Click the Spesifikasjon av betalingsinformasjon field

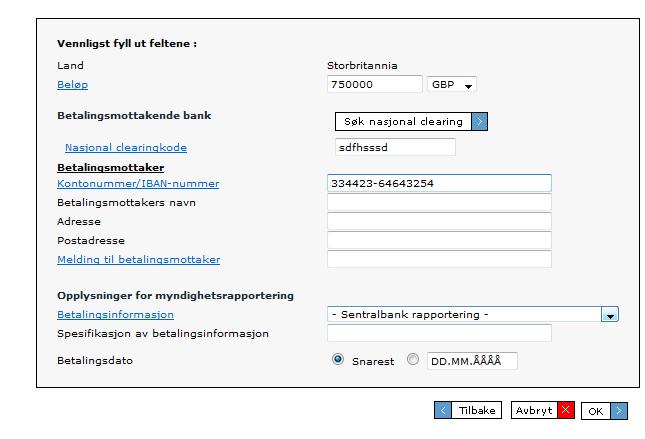439,333
